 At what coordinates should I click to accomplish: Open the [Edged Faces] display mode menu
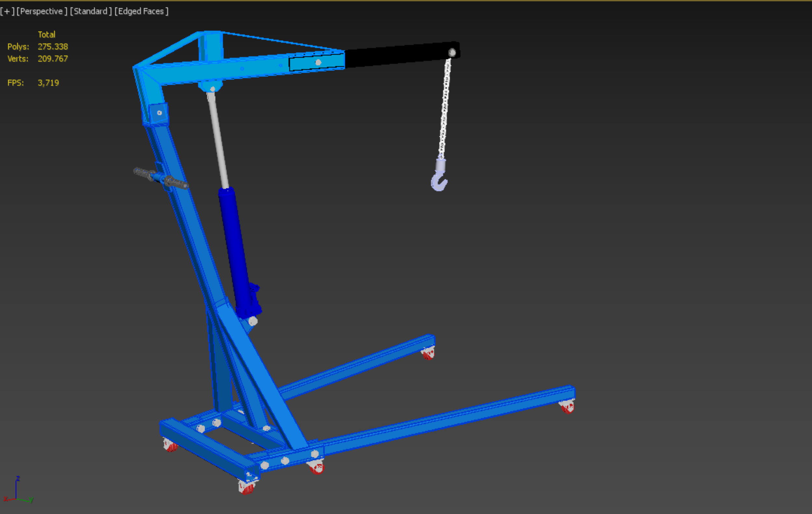(x=141, y=11)
